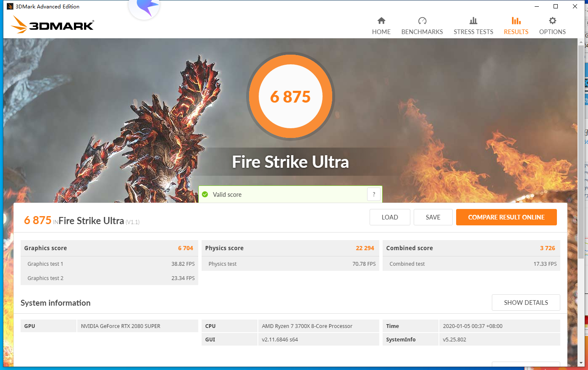Click COMPARE RESULT ONLINE button

(507, 217)
